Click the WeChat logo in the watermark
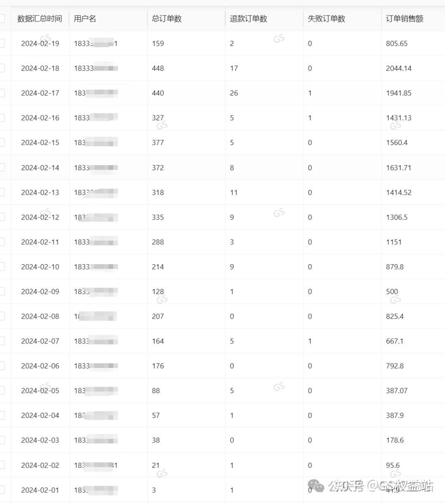 (316, 486)
